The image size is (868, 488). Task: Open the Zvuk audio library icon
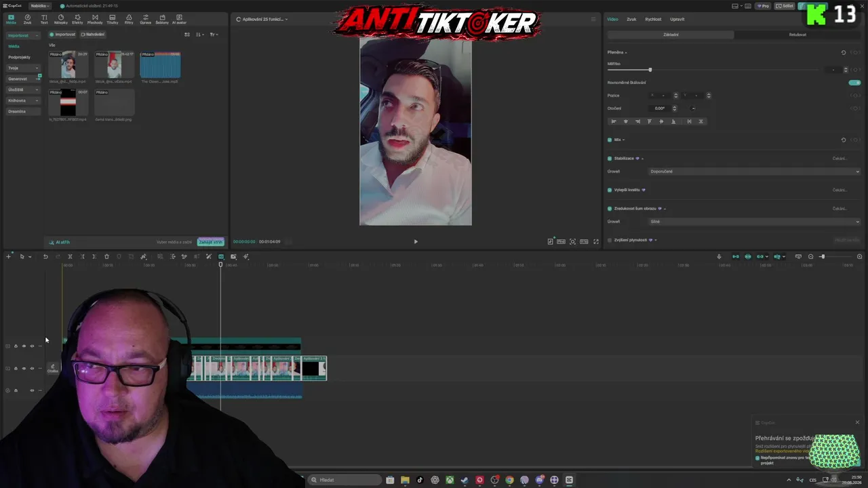pos(28,19)
